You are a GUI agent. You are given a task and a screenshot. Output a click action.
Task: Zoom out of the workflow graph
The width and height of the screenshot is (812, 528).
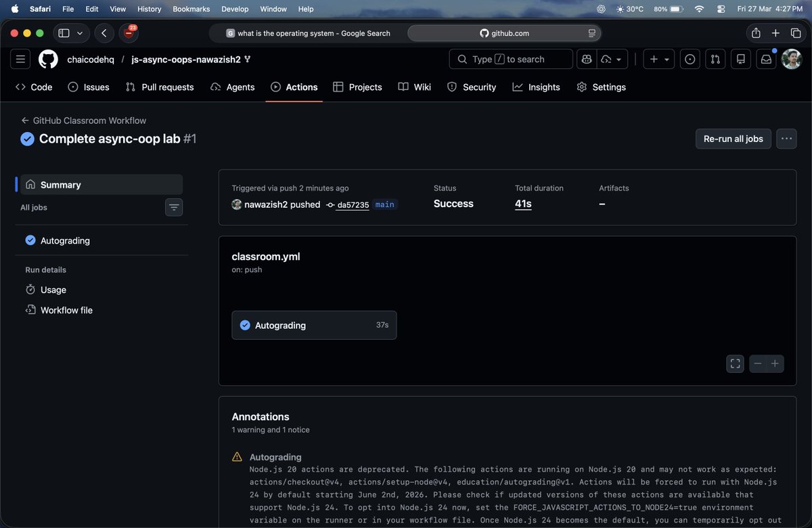click(758, 364)
